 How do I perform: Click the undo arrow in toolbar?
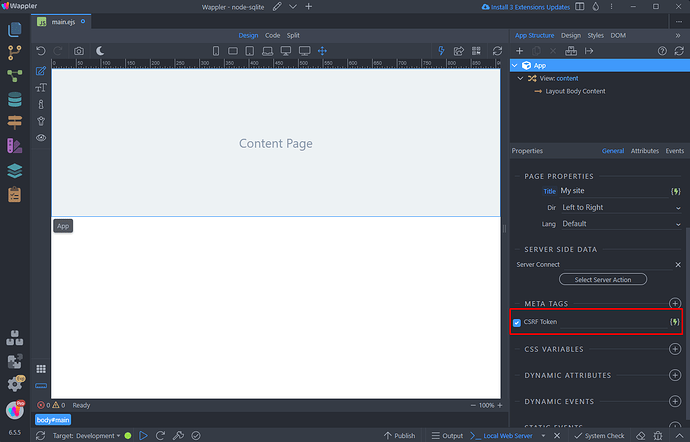[x=41, y=51]
